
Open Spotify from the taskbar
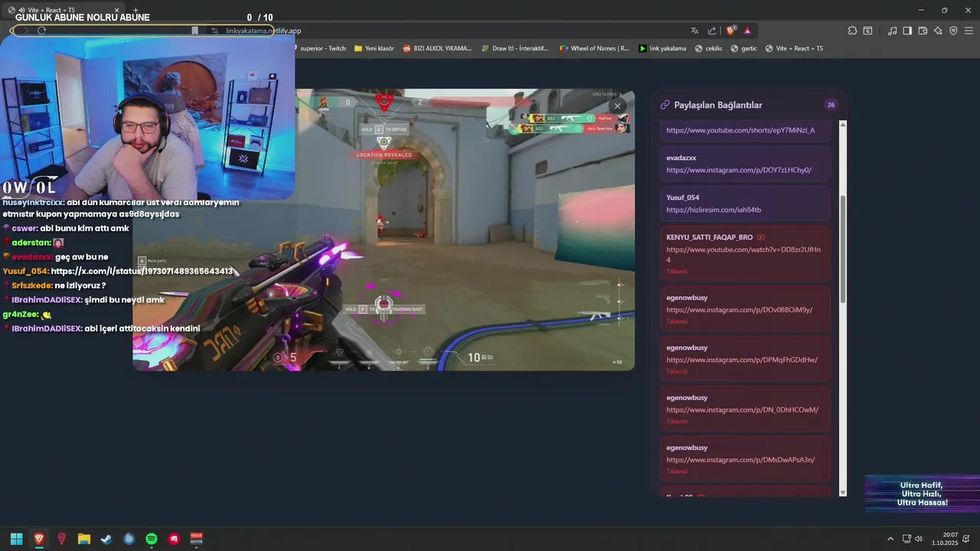152,539
